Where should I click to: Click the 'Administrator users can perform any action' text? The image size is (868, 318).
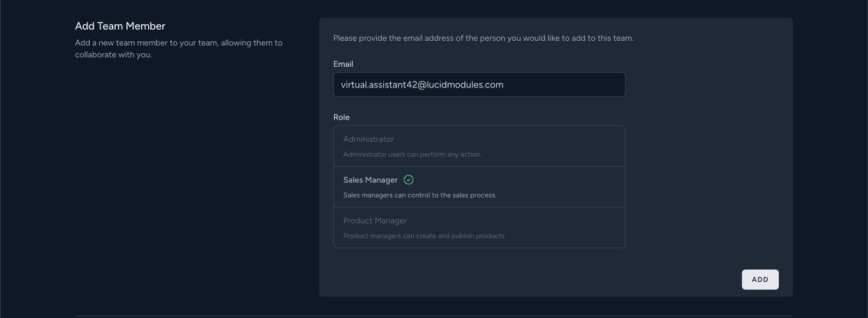pyautogui.click(x=412, y=154)
